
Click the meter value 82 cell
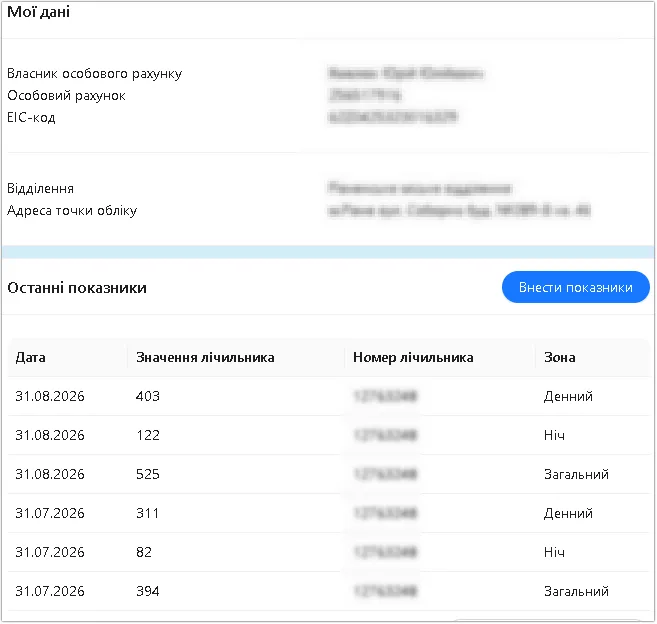[x=144, y=552]
